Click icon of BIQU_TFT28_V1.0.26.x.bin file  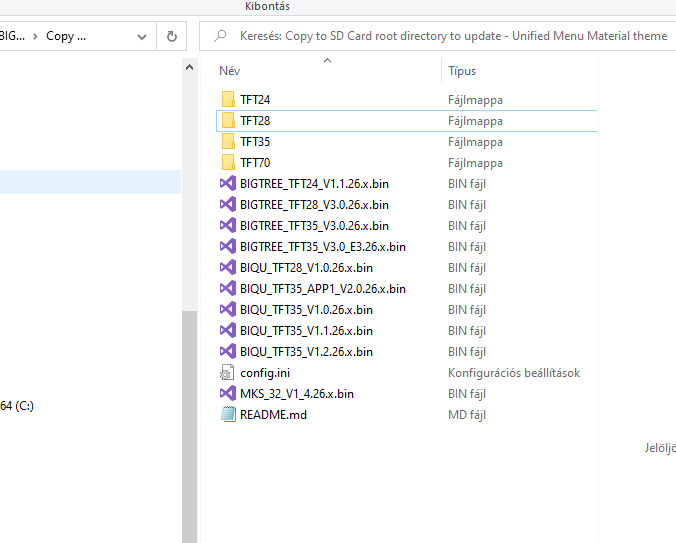coord(228,268)
